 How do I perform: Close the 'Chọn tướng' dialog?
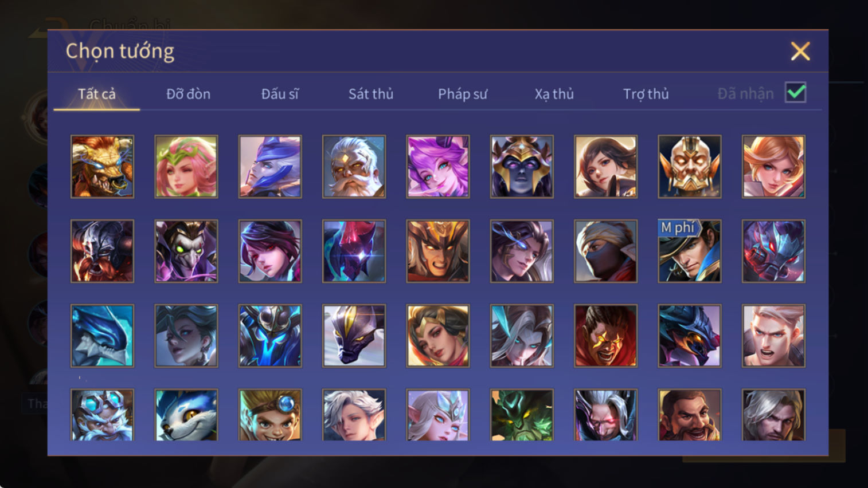coord(800,52)
